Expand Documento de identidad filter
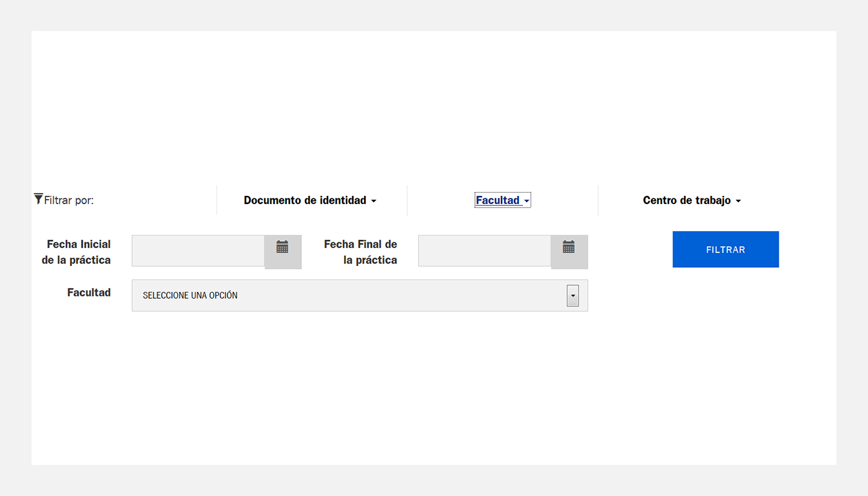Viewport: 868px width, 496px height. point(310,200)
